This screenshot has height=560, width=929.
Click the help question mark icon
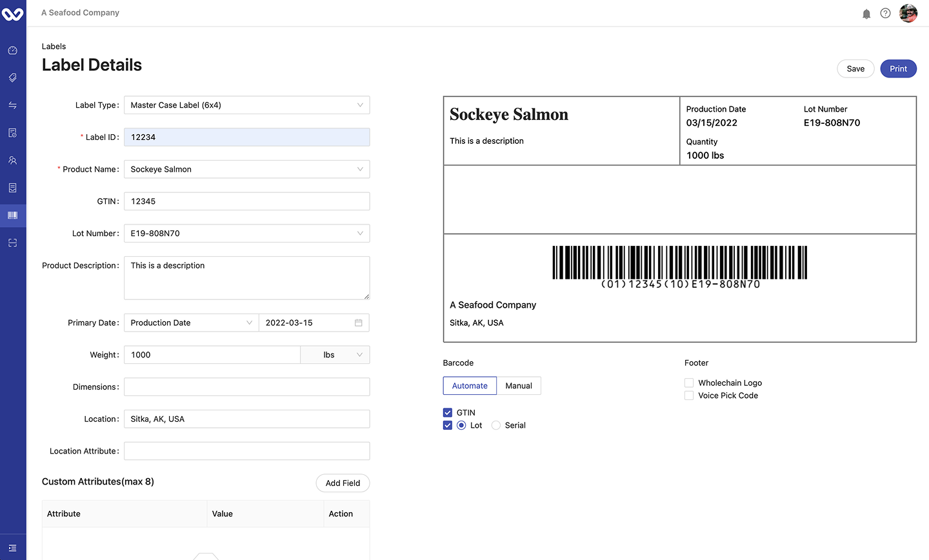[x=885, y=14]
